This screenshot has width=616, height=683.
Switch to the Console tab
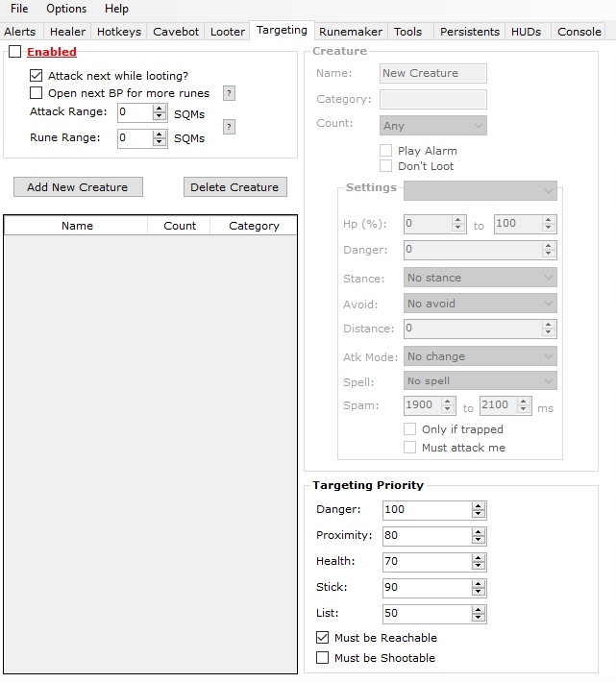point(579,32)
